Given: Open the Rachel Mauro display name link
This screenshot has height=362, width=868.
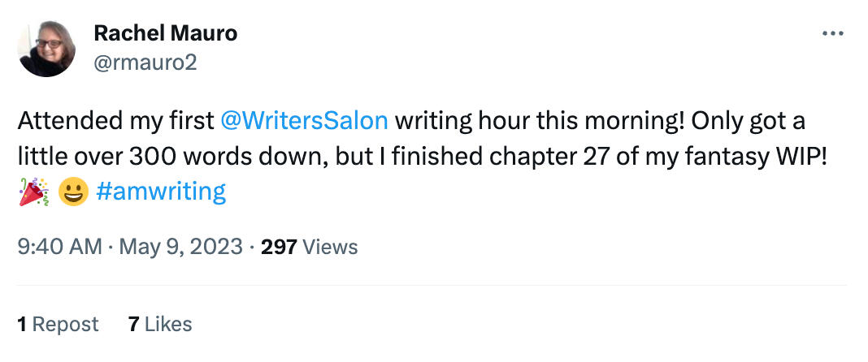Looking at the screenshot, I should click(166, 33).
